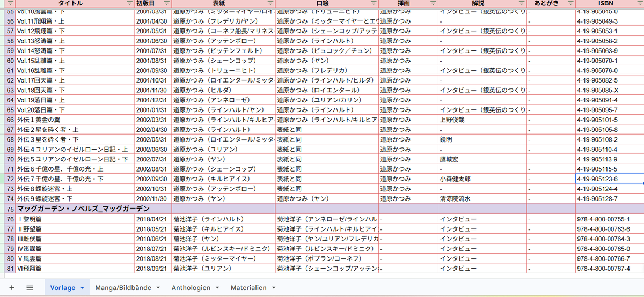Click cell 外伝９螺旋迷宮・下
The height and width of the screenshot is (297, 644).
point(75,198)
